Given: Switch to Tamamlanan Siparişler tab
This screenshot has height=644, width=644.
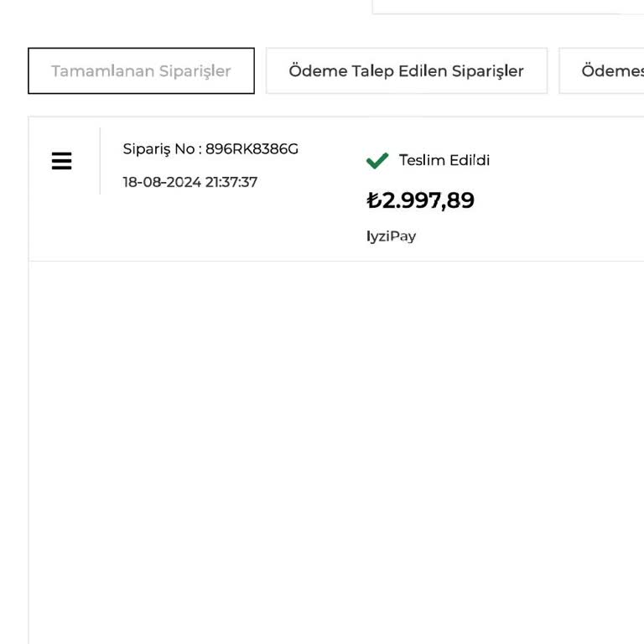Looking at the screenshot, I should click(x=141, y=70).
